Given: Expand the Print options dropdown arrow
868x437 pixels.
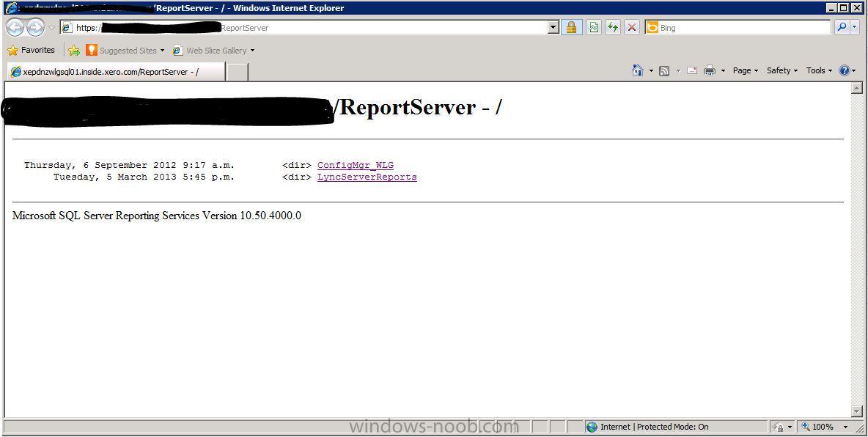Looking at the screenshot, I should click(723, 71).
